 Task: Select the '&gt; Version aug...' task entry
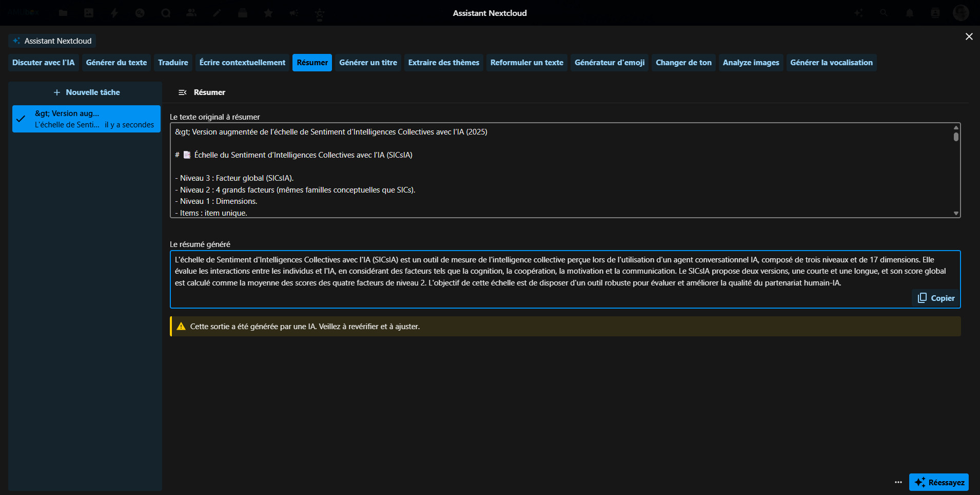tap(86, 119)
